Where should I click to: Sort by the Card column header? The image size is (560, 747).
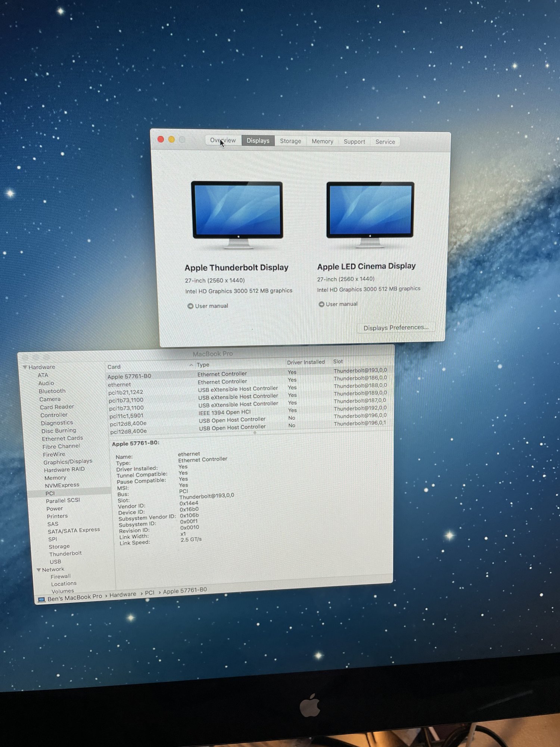pyautogui.click(x=114, y=367)
